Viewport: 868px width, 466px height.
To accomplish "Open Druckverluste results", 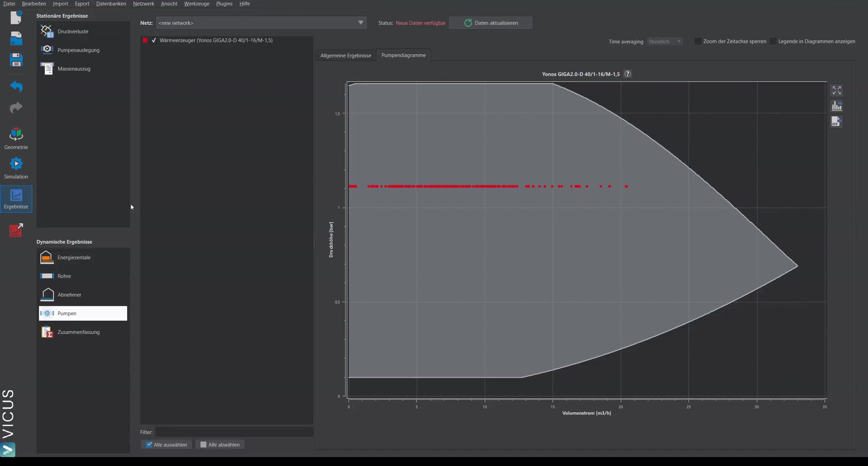I will pos(83,31).
